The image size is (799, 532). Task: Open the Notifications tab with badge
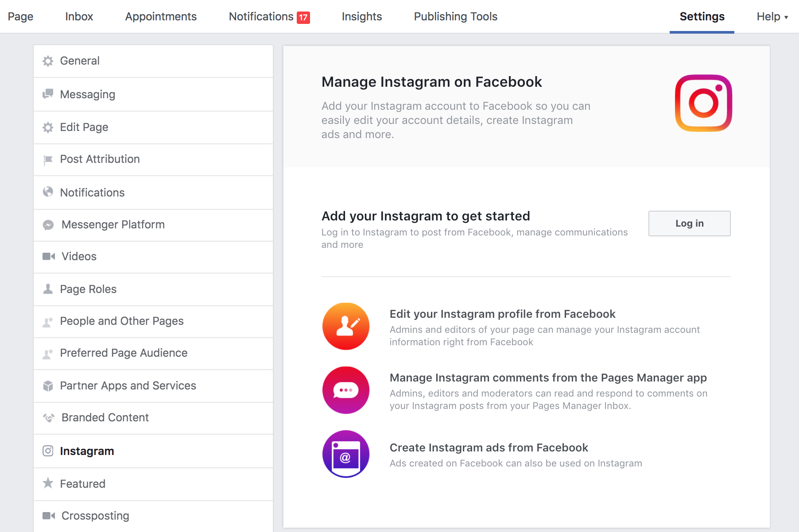pyautogui.click(x=261, y=17)
